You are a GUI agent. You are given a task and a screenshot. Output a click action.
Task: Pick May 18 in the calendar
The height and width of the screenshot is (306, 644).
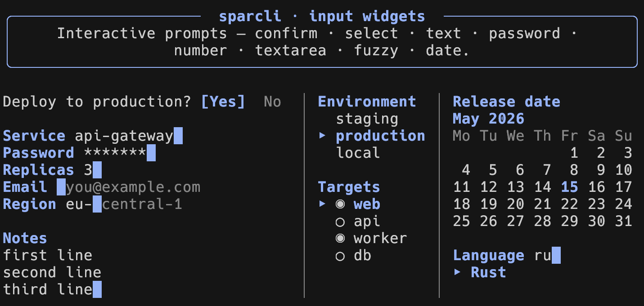[462, 204]
